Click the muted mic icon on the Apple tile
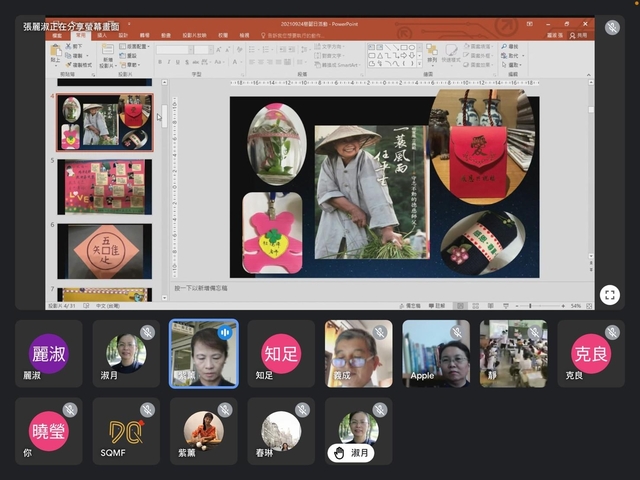 [456, 332]
